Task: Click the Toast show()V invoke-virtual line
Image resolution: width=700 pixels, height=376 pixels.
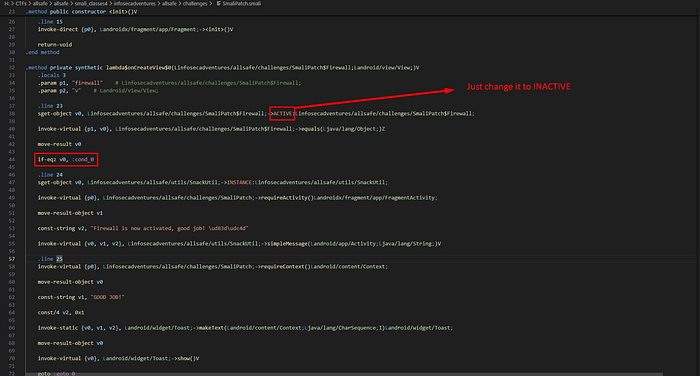Action: [x=118, y=358]
